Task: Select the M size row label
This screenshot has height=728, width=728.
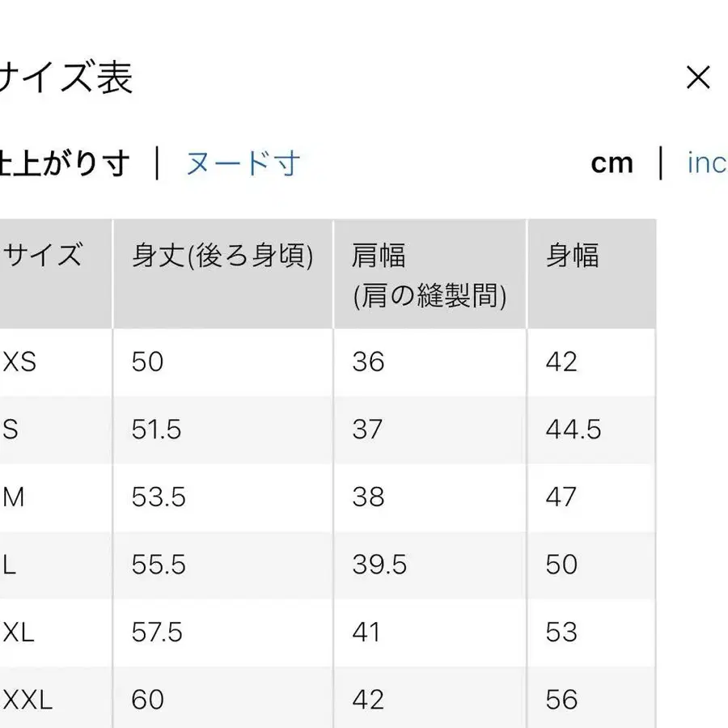Action: click(15, 497)
